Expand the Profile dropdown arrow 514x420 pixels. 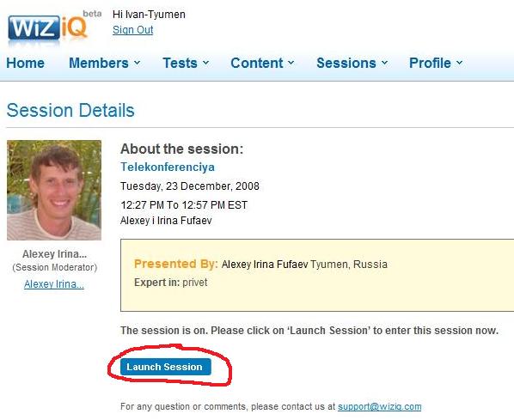(460, 62)
